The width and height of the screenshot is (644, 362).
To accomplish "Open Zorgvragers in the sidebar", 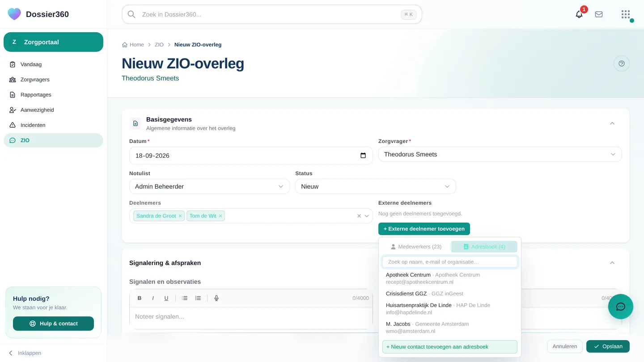I will point(53,80).
